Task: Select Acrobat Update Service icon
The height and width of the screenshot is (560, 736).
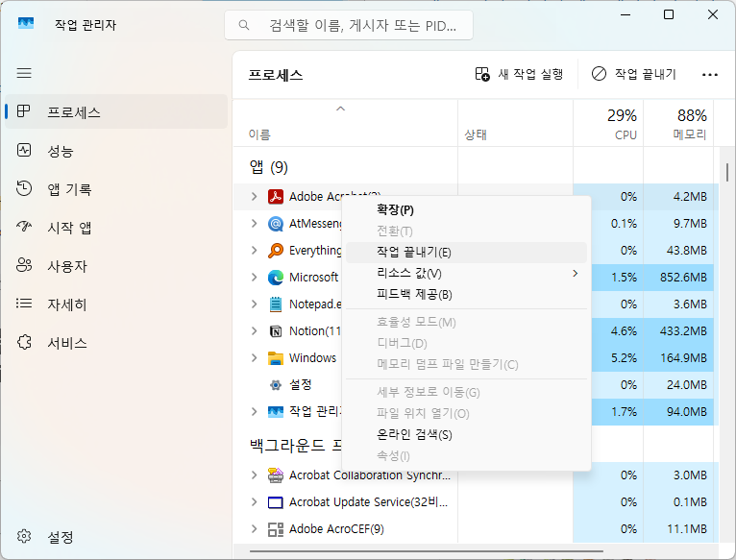Action: coord(276,502)
